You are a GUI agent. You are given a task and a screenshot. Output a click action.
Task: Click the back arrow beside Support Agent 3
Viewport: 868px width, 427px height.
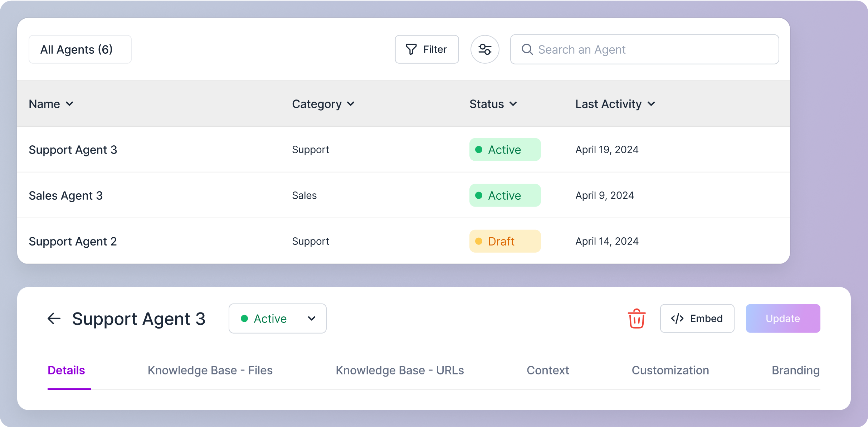pyautogui.click(x=54, y=319)
